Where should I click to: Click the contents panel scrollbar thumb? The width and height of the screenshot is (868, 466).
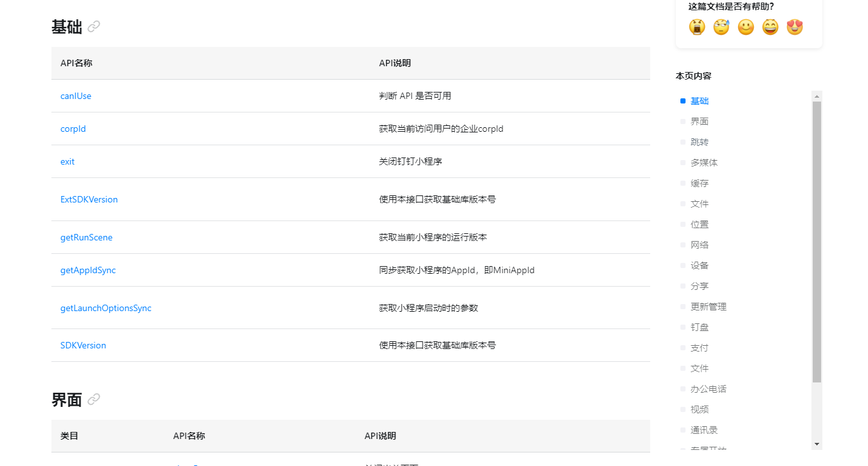point(817,242)
